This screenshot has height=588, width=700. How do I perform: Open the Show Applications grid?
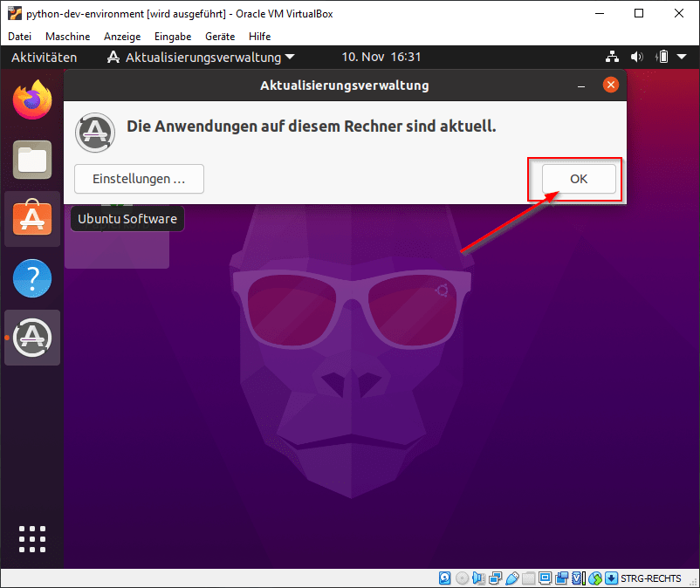coord(31,538)
